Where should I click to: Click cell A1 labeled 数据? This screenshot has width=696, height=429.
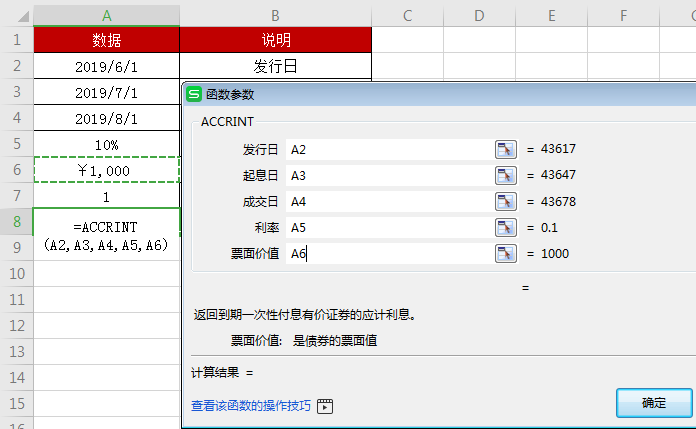(106, 40)
